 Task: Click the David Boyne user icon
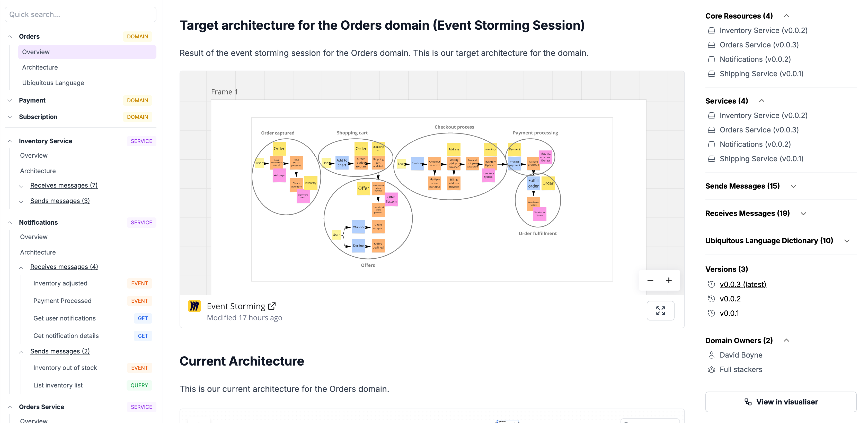point(711,355)
